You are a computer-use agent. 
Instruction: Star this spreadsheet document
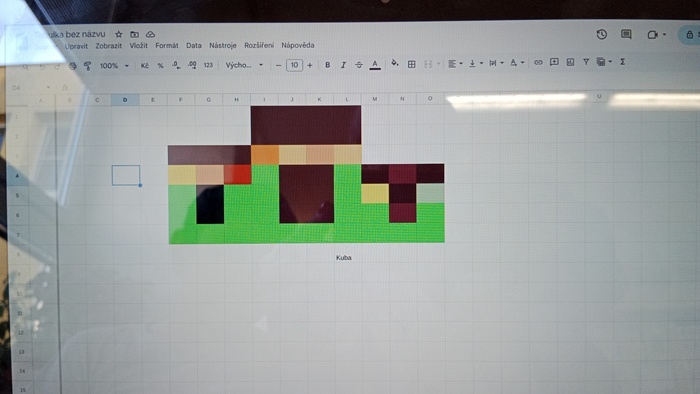(x=119, y=34)
